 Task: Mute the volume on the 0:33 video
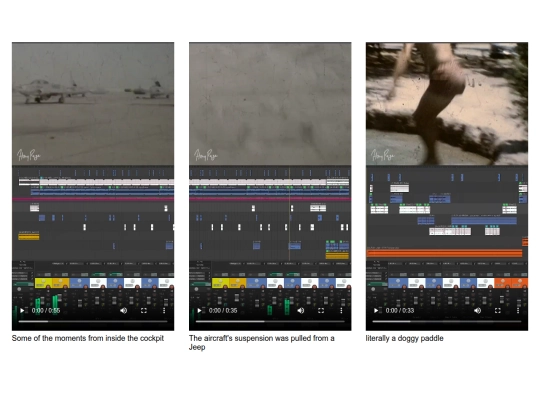[x=477, y=311]
